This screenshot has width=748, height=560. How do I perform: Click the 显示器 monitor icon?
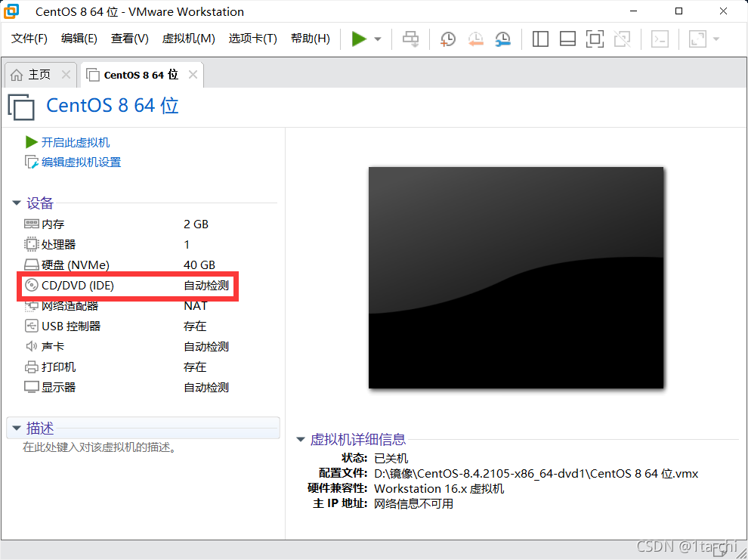click(32, 388)
